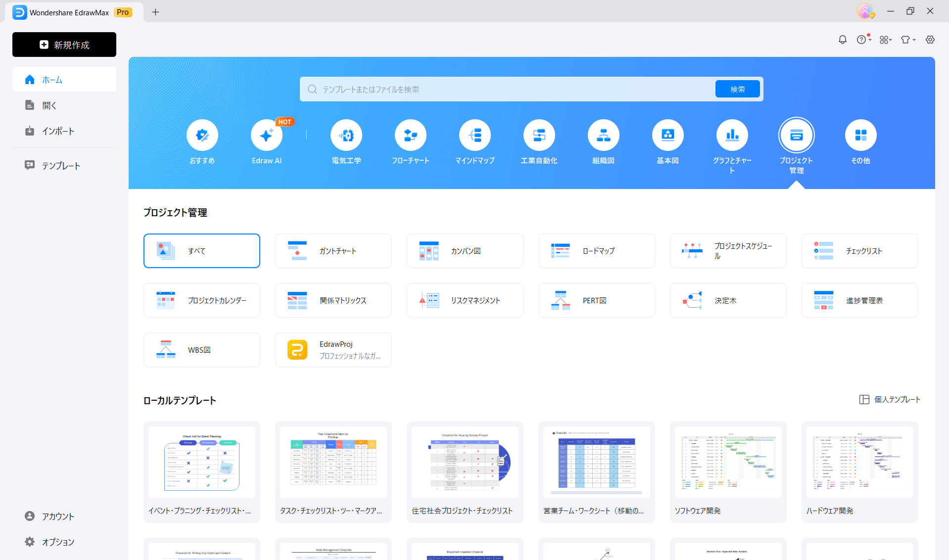This screenshot has height=560, width=949.
Task: Open オプション settings in the sidebar
Action: (64, 542)
